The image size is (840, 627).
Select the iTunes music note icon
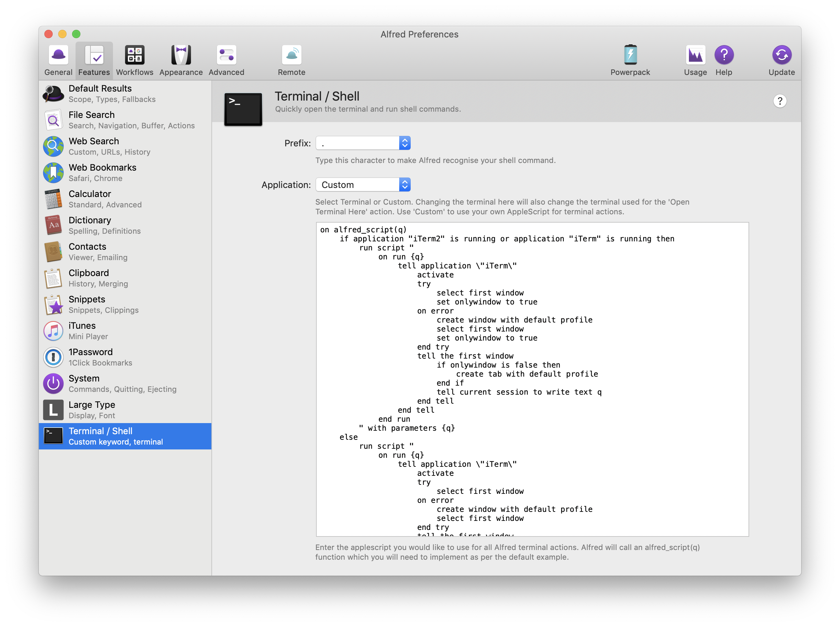53,331
